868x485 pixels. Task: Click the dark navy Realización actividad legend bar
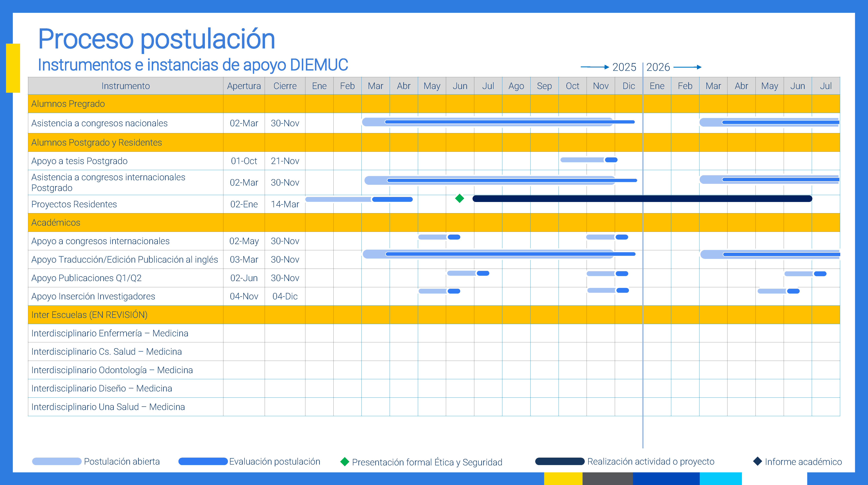[x=560, y=461]
